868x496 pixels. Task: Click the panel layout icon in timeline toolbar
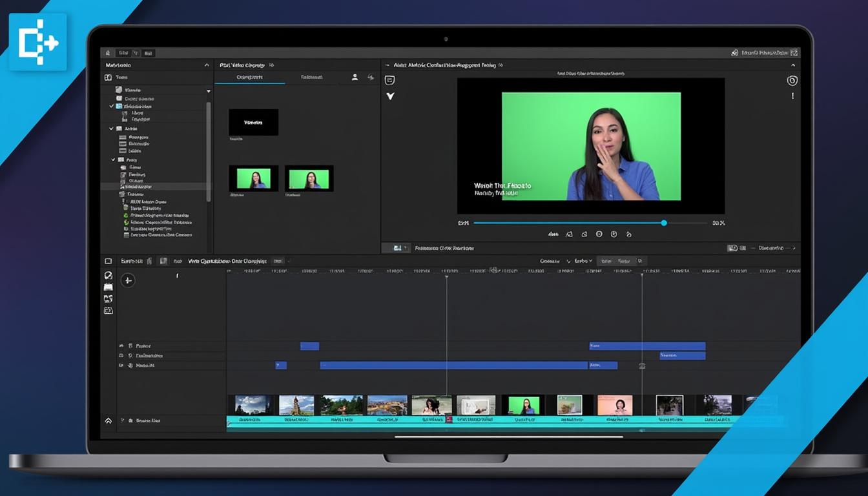tap(108, 261)
